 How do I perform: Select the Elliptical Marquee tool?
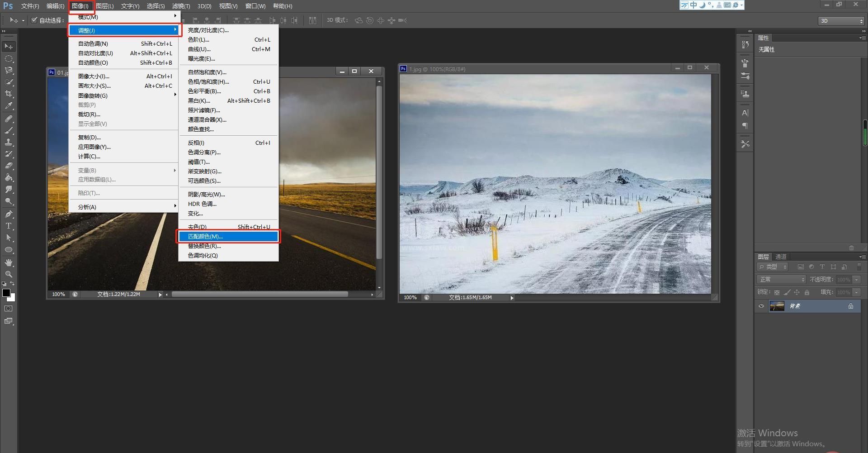tap(9, 59)
